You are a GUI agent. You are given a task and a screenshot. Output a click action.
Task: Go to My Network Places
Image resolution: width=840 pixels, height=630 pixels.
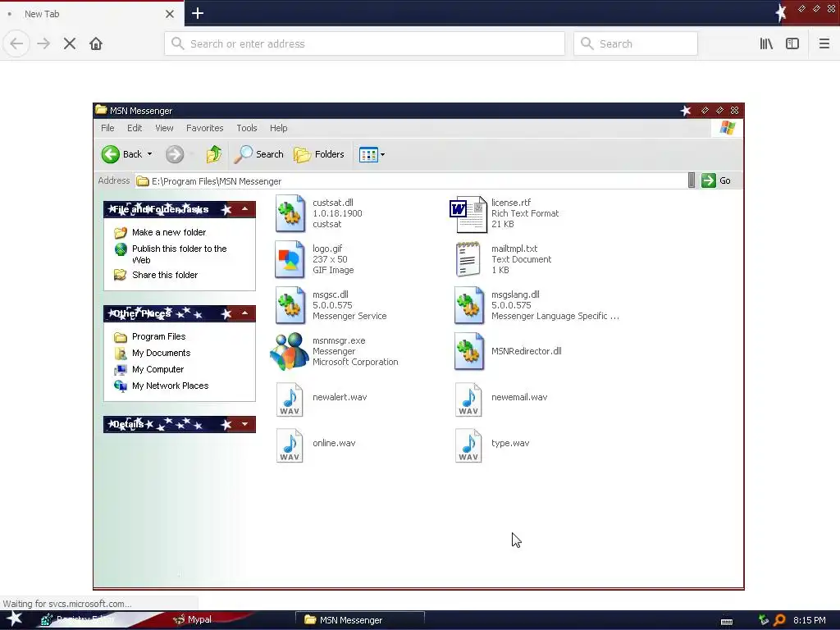(171, 386)
